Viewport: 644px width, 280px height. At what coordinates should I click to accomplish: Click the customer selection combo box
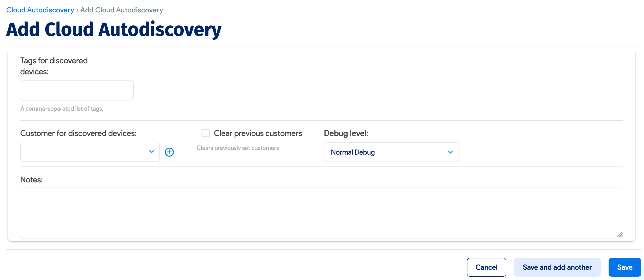[89, 152]
